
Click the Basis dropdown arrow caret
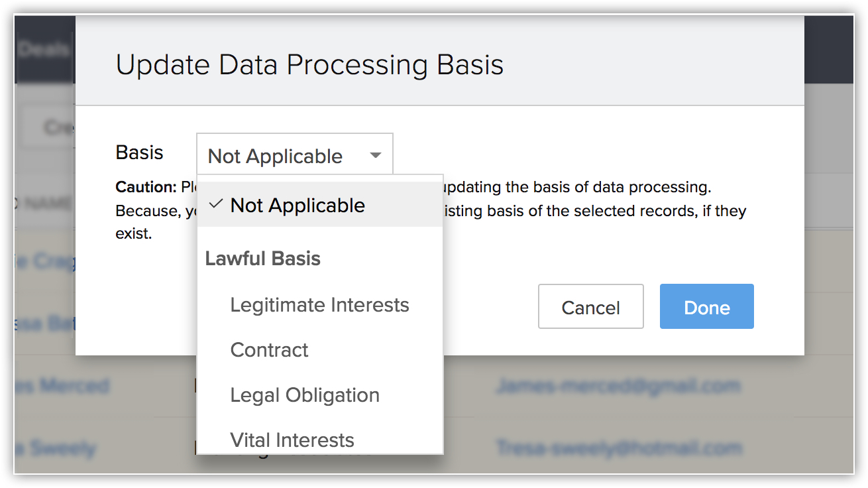[375, 156]
